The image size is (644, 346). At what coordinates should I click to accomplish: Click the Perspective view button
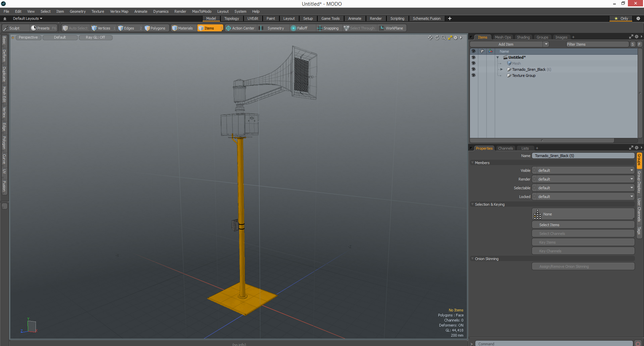(28, 38)
